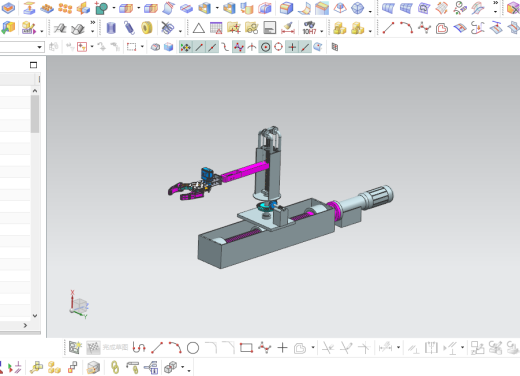Select the Arc curve tool in top toolbar
This screenshot has height=376, width=520.
tap(406, 28)
